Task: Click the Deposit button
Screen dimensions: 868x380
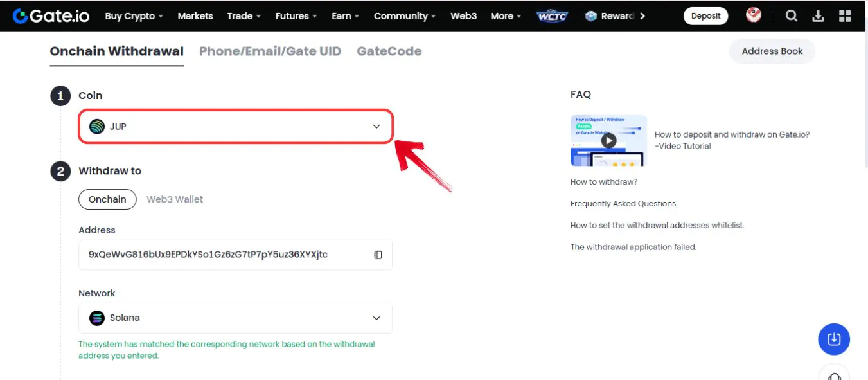Action: click(x=705, y=16)
